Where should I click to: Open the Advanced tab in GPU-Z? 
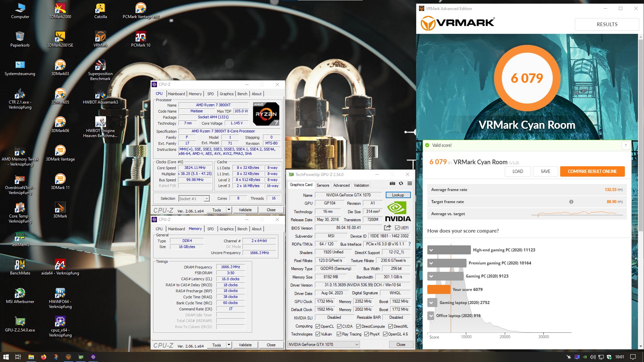pyautogui.click(x=341, y=185)
